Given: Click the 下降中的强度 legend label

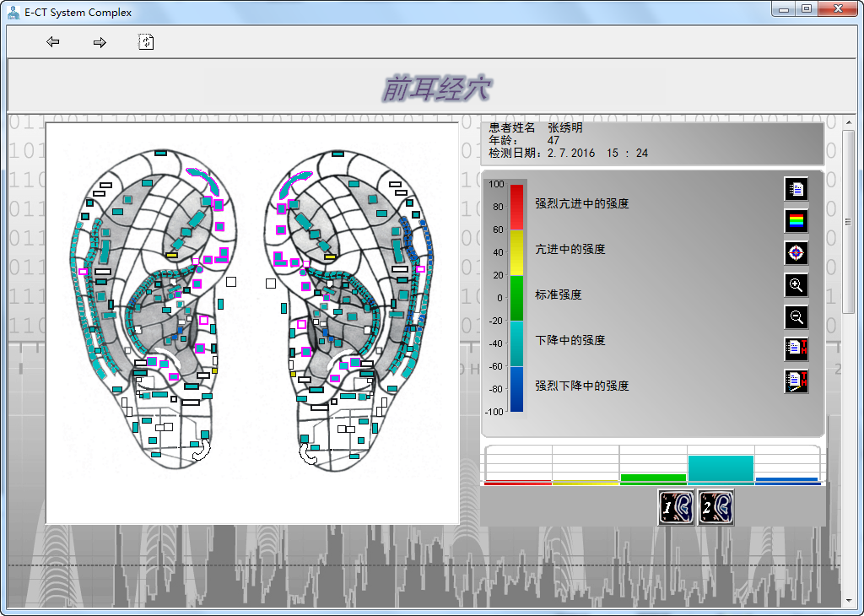Looking at the screenshot, I should pos(570,340).
